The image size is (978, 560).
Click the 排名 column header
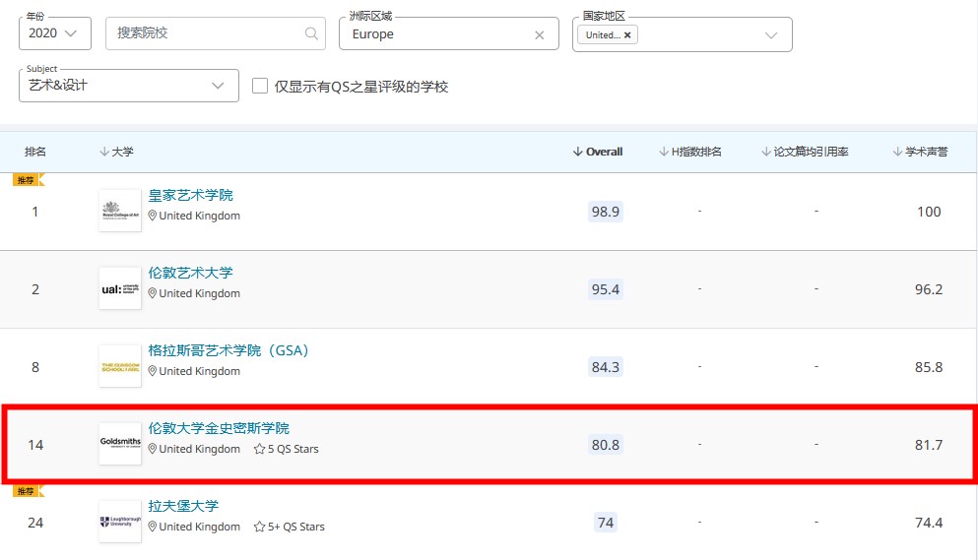(x=35, y=152)
